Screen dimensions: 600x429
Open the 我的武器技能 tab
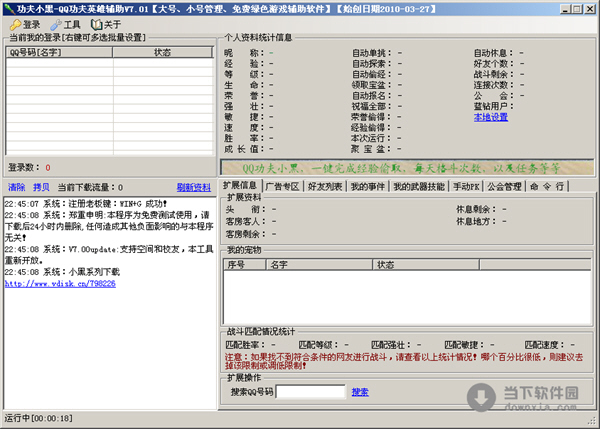(419, 187)
